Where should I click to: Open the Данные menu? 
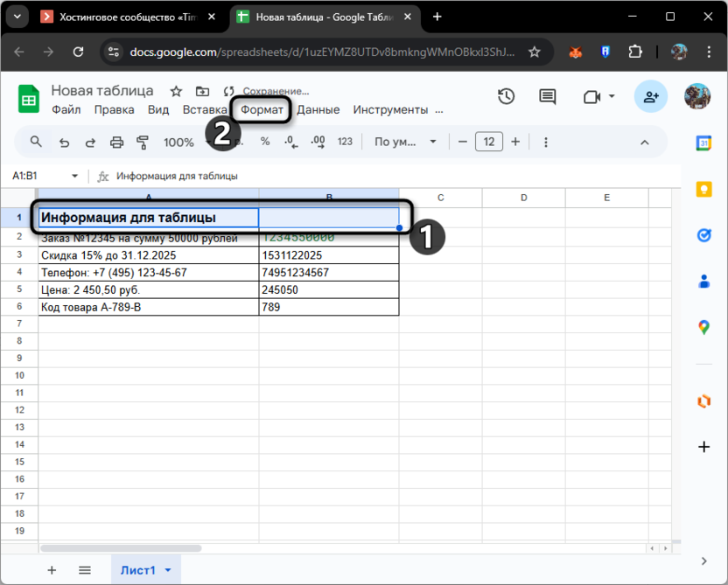(318, 109)
